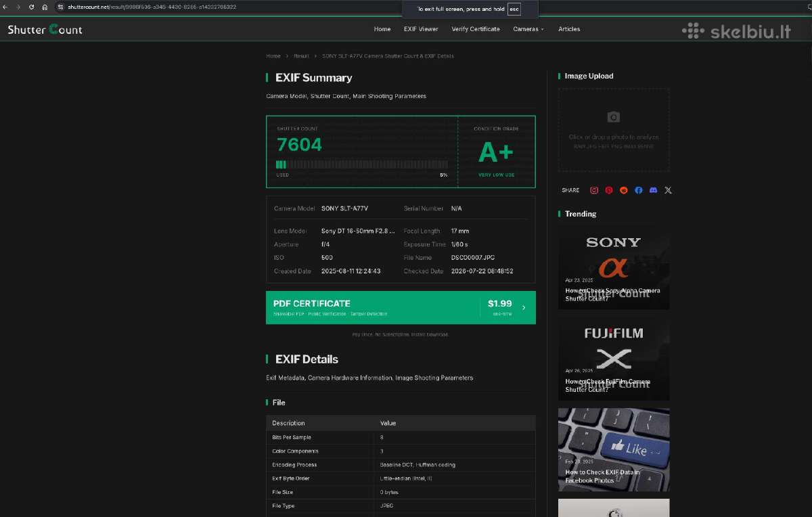Click the VERY LOW USE label
The height and width of the screenshot is (517, 812).
point(496,175)
